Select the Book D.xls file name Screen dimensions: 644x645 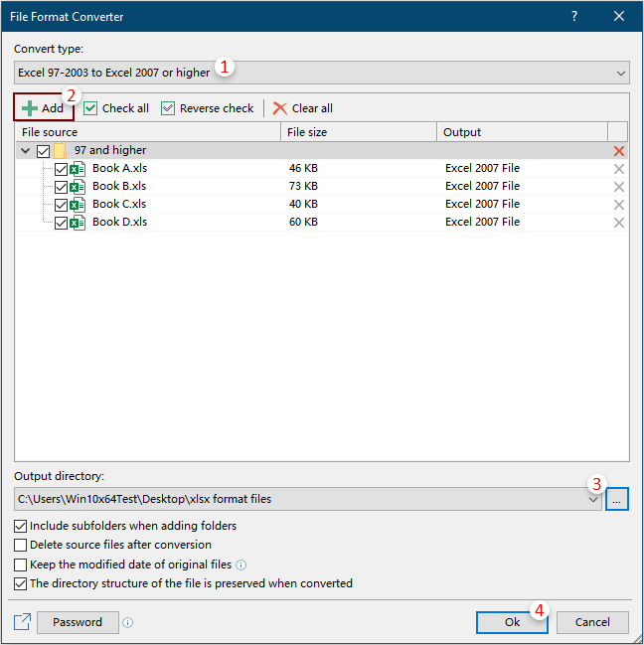pyautogui.click(x=119, y=222)
